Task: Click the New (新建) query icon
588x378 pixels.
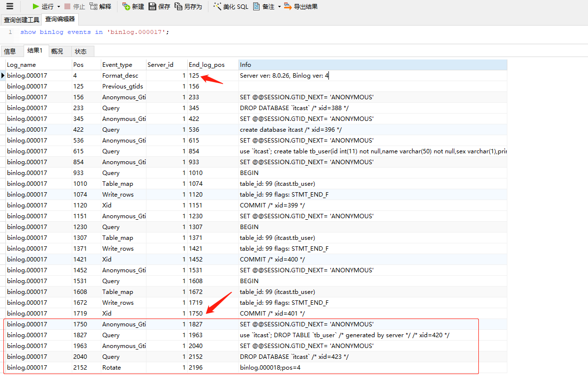Action: coord(126,6)
